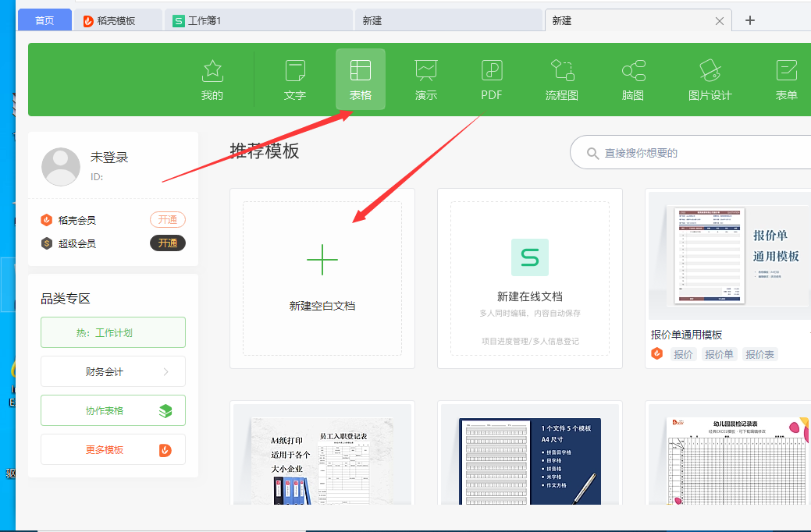811x532 pixels.
Task: Open the 脑图 mind map icon
Action: pyautogui.click(x=633, y=80)
